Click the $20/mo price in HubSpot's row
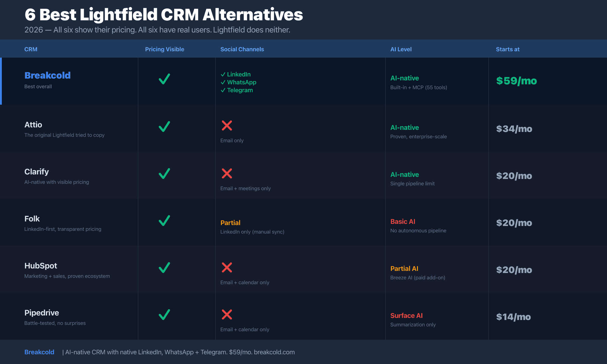The image size is (607, 364). [x=514, y=270]
